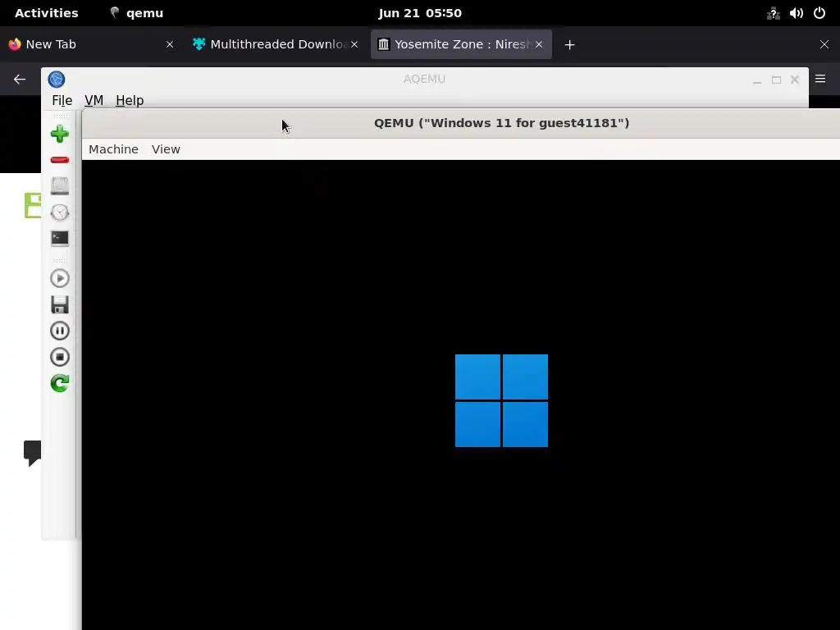Screen dimensions: 840x630
Task: Add a new VM with green plus icon
Action: [59, 134]
